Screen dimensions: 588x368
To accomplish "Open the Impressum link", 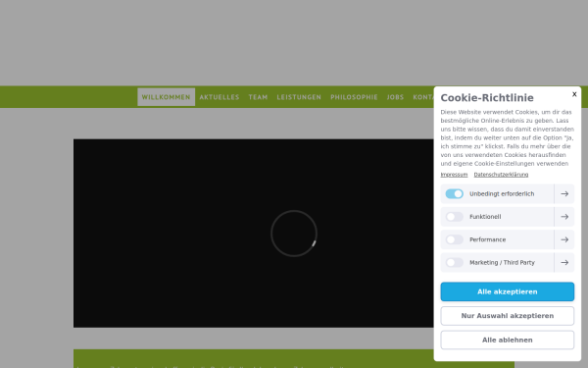I will coord(454,175).
